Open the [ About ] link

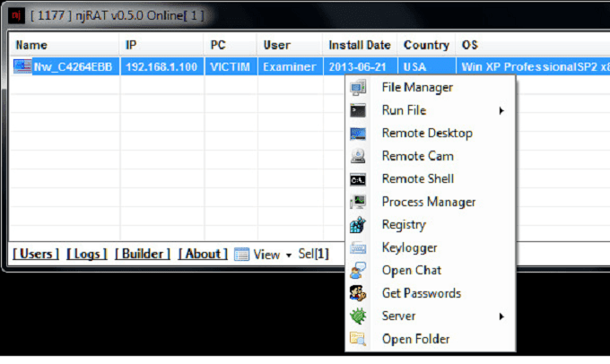[x=203, y=255]
